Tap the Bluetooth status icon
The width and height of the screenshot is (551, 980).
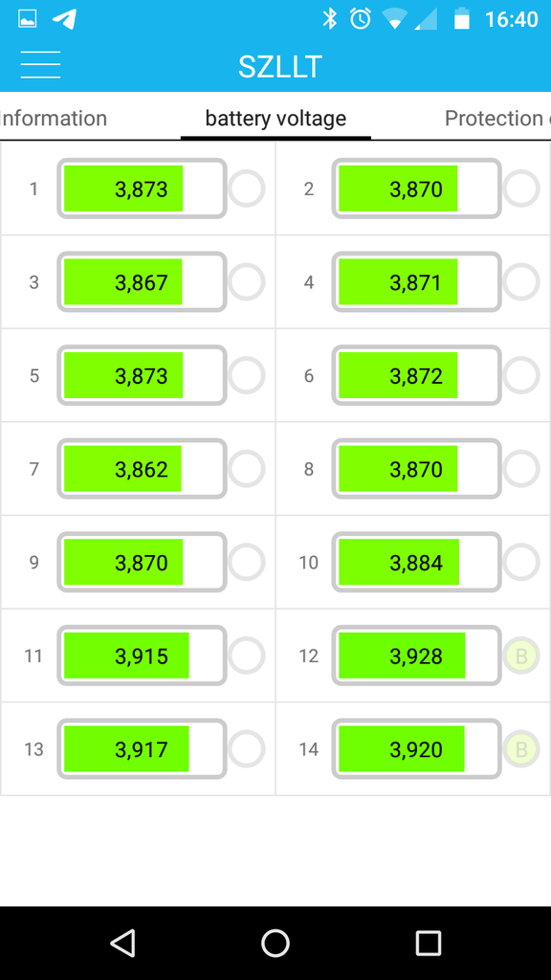click(329, 19)
